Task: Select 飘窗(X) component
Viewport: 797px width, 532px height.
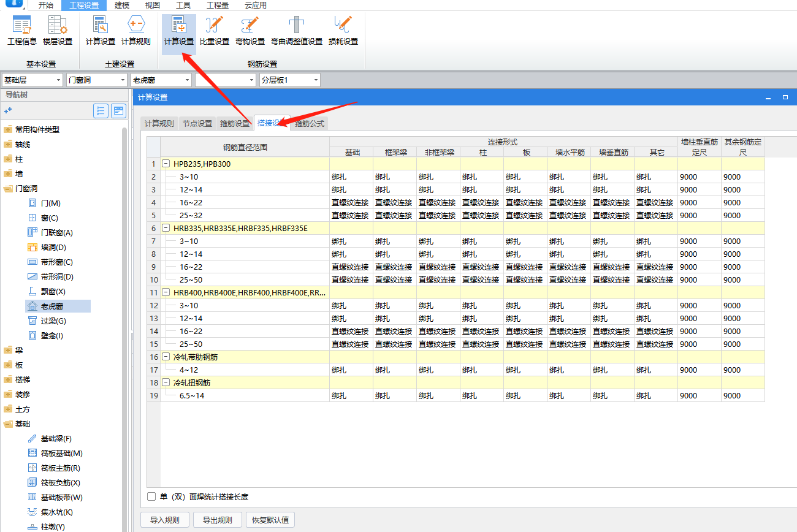Action: point(47,292)
